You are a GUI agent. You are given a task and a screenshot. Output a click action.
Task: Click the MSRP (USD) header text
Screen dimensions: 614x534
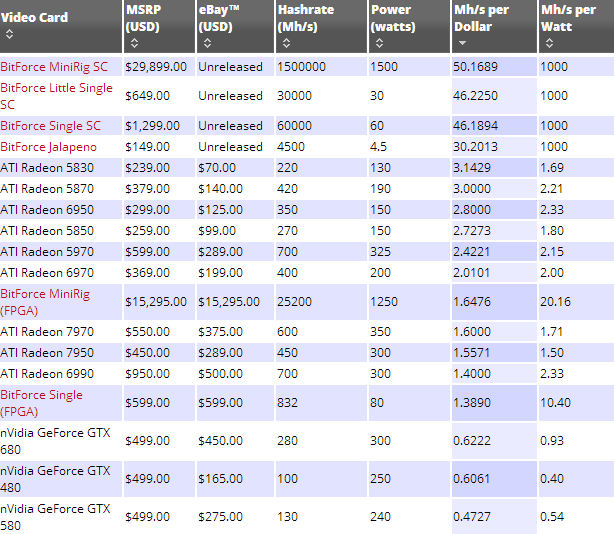point(143,18)
